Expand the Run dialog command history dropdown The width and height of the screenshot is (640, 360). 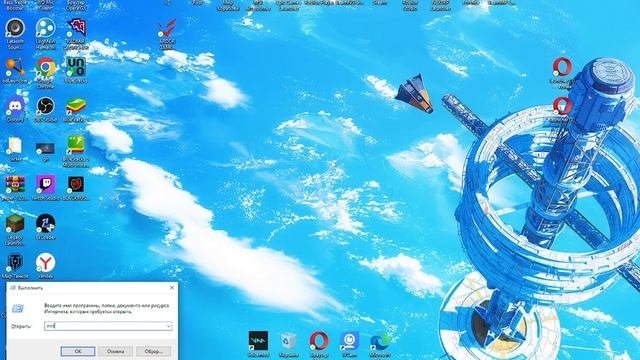tap(168, 326)
